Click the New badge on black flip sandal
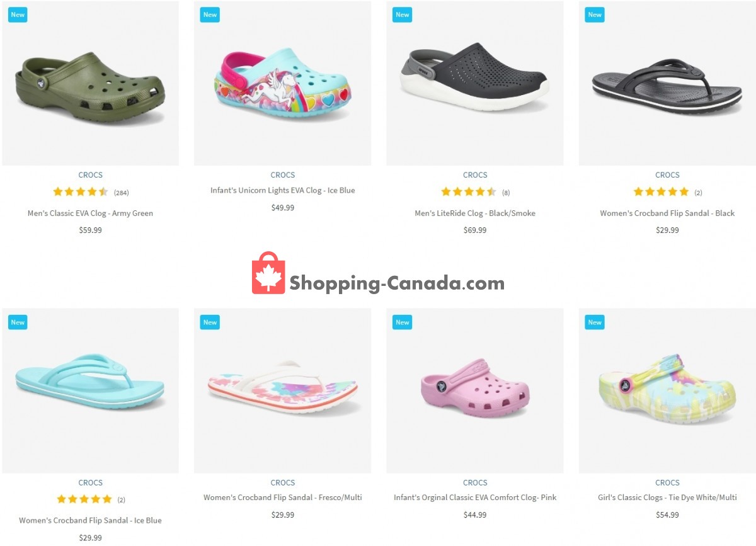 tap(595, 14)
